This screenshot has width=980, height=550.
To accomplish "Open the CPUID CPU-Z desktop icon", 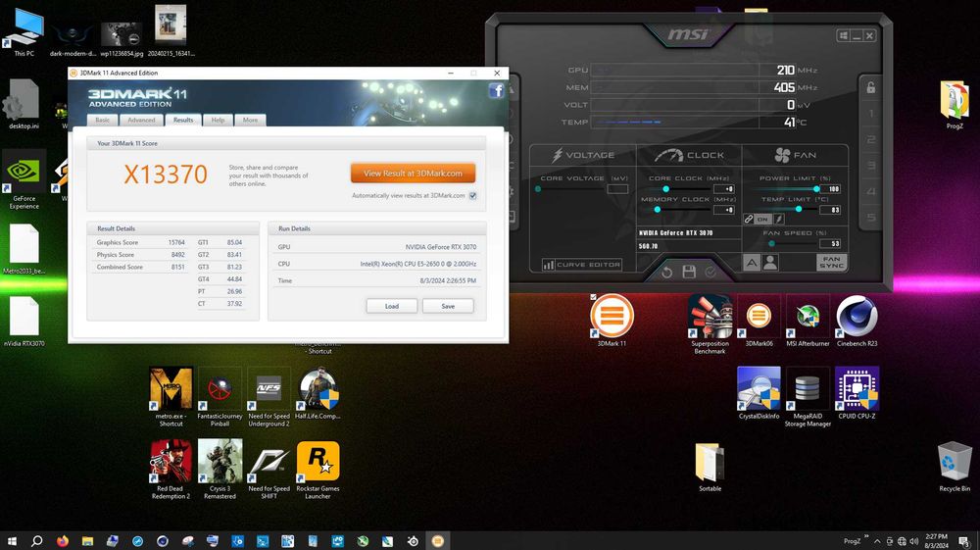I will (x=857, y=392).
